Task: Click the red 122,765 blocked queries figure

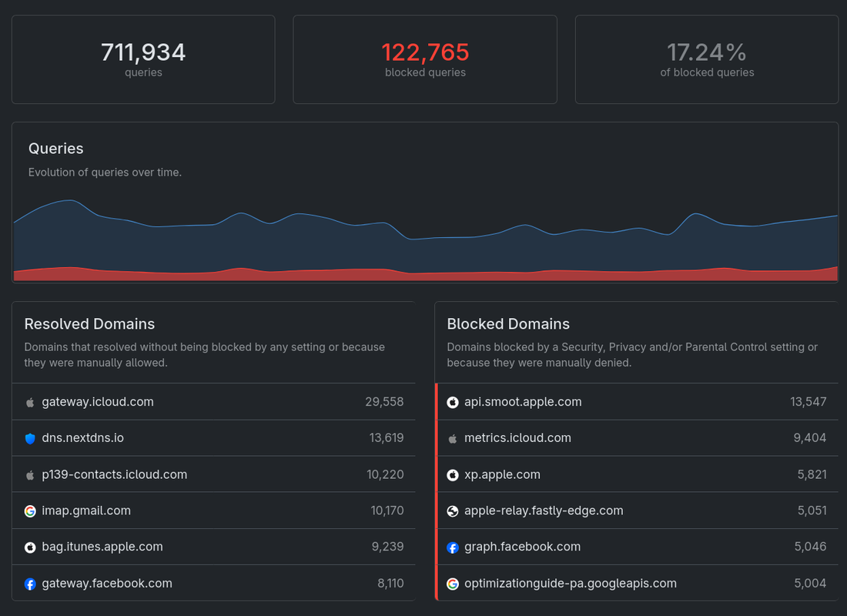Action: (x=425, y=52)
